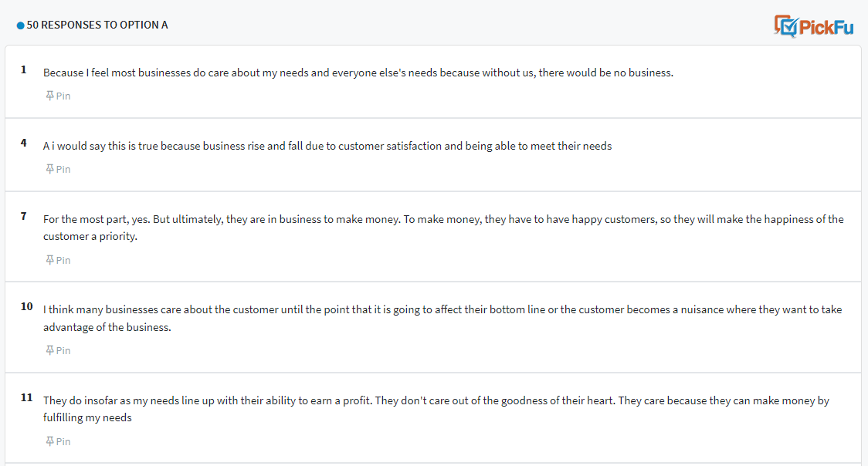
Task: Click the blue dot beside Option A heading
Action: (21, 25)
